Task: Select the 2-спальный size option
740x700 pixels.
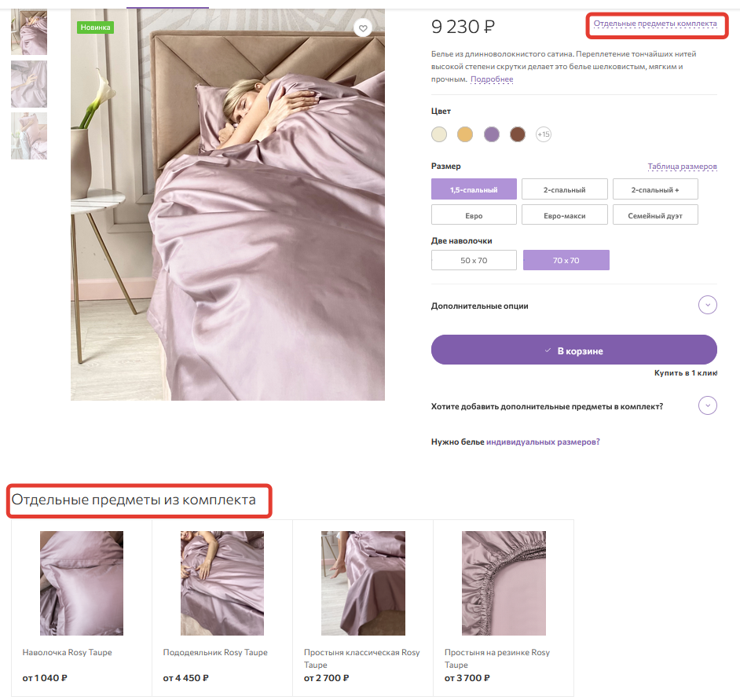Action: pyautogui.click(x=564, y=189)
